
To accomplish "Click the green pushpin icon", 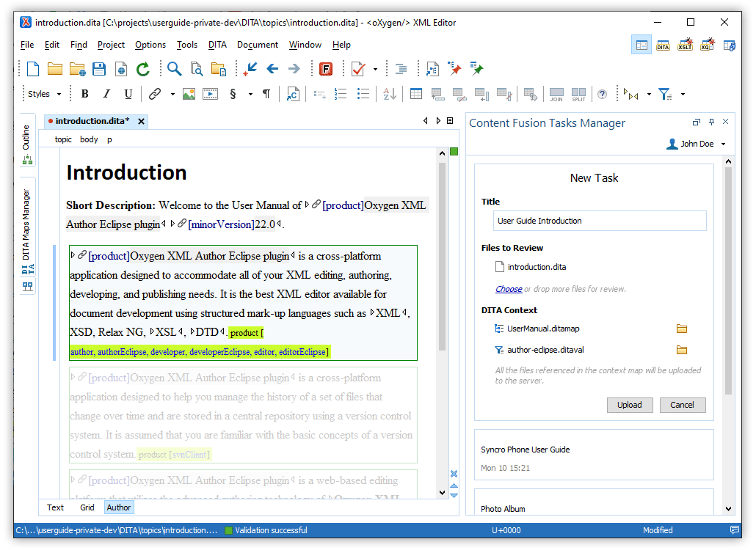I will (x=476, y=69).
